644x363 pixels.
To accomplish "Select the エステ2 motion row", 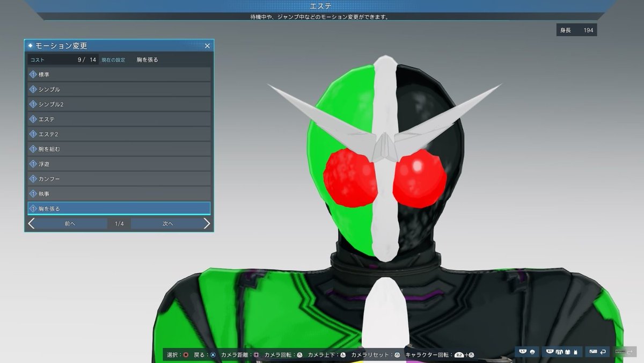I will click(x=119, y=134).
